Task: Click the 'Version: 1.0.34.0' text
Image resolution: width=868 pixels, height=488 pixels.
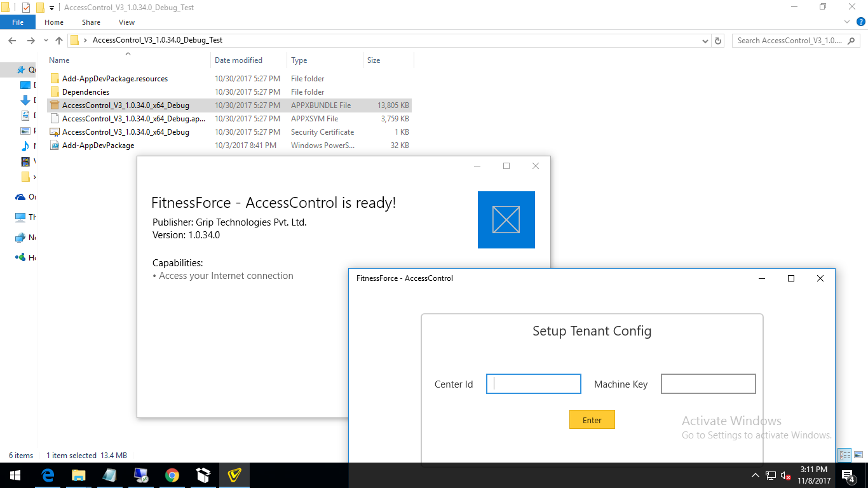Action: pos(186,235)
